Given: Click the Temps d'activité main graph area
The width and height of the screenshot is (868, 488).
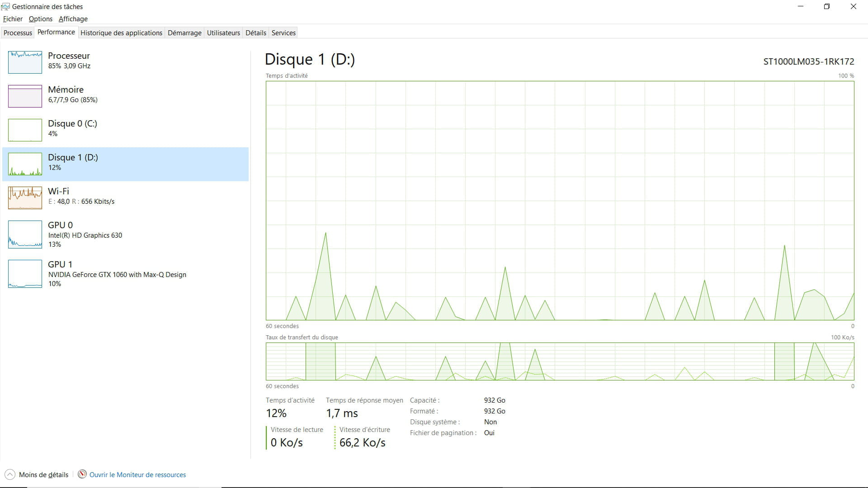Looking at the screenshot, I should point(560,201).
